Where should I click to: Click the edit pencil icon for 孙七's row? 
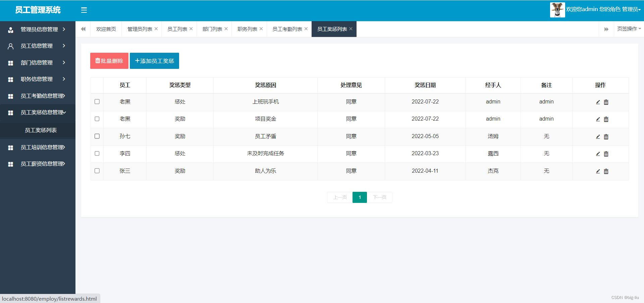point(598,136)
